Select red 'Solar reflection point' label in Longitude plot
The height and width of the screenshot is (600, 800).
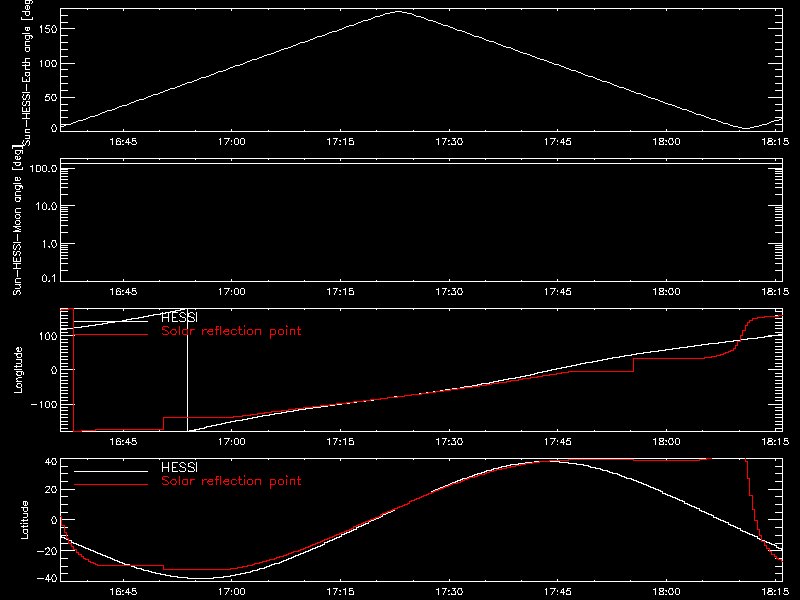coord(231,331)
